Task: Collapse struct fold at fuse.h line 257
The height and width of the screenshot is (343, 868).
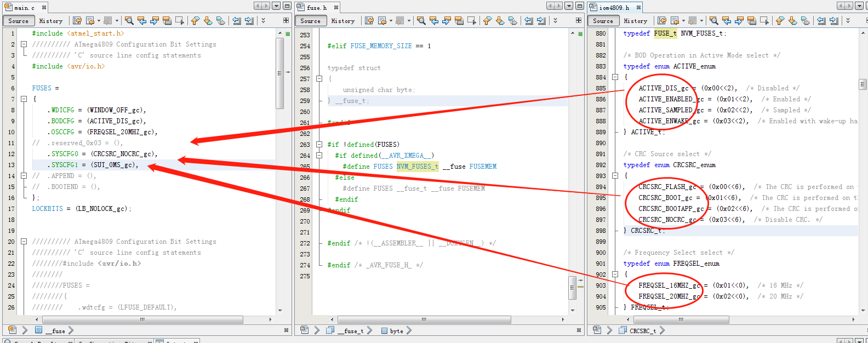Action: click(319, 79)
